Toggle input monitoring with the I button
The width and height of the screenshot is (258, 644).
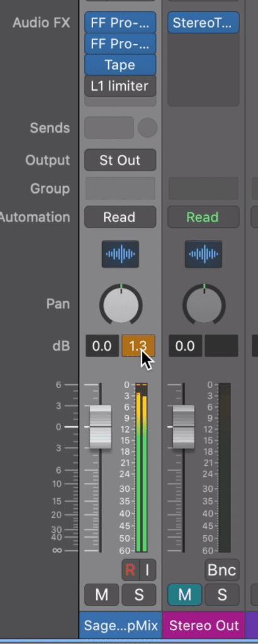(x=148, y=570)
